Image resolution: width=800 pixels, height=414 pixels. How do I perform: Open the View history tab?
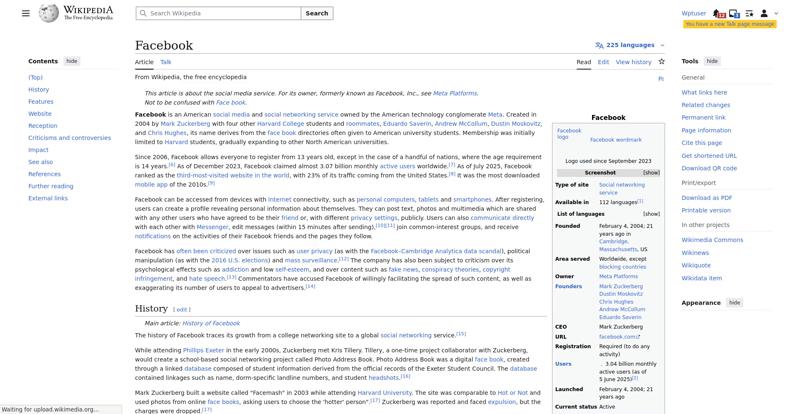click(x=633, y=62)
